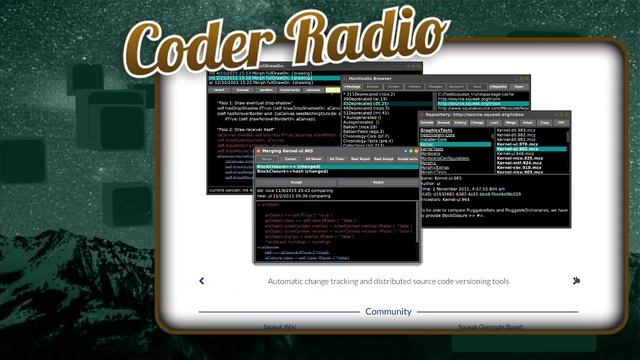Viewport: 640px width, 360px height.
Task: Click Merge in the Repository window
Action: (511, 122)
